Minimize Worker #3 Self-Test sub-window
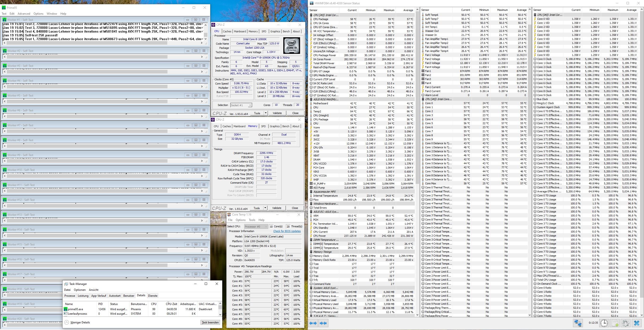This screenshot has height=330, width=644. pos(188,66)
